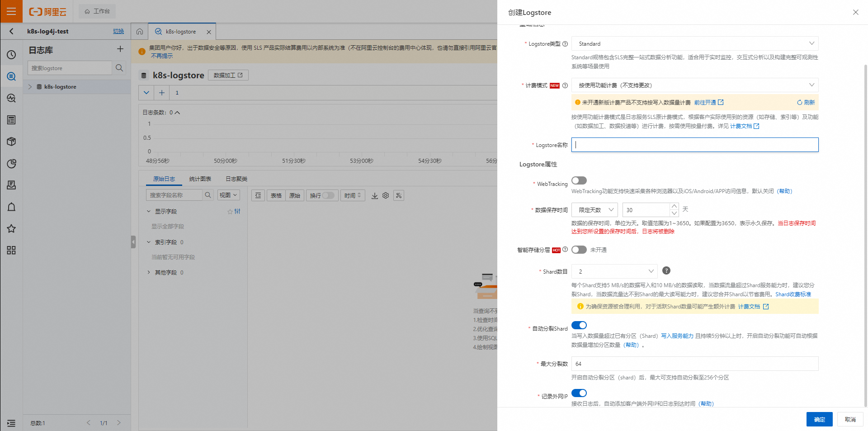Click into the Logstore名称 input field
This screenshot has width=868, height=431.
tap(695, 145)
